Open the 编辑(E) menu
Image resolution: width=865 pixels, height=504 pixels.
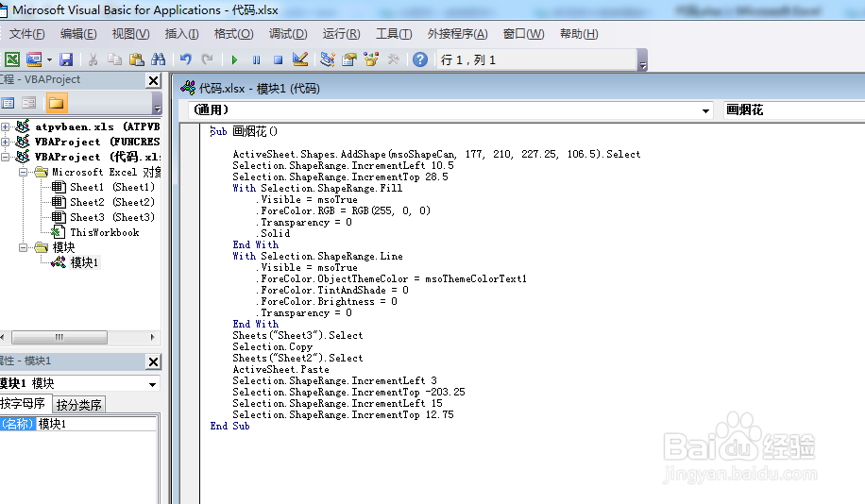pos(78,34)
